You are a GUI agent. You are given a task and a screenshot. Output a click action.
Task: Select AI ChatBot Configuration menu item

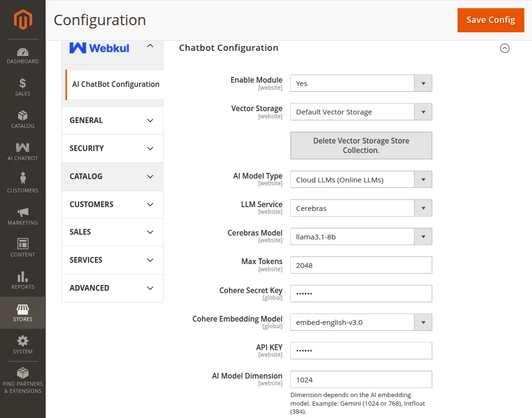point(115,85)
